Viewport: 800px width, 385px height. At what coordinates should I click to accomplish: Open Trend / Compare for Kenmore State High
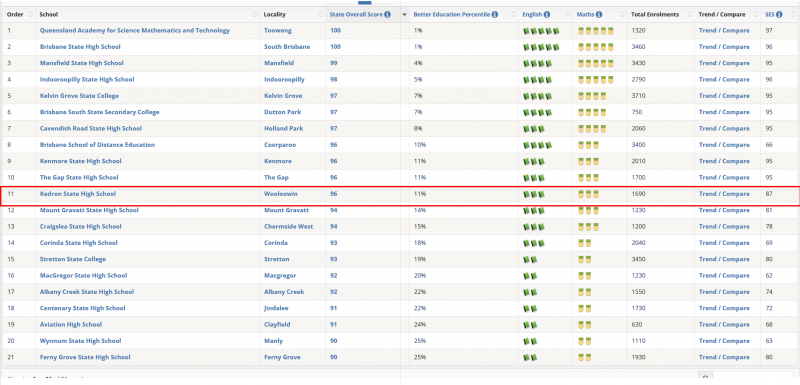pos(724,161)
